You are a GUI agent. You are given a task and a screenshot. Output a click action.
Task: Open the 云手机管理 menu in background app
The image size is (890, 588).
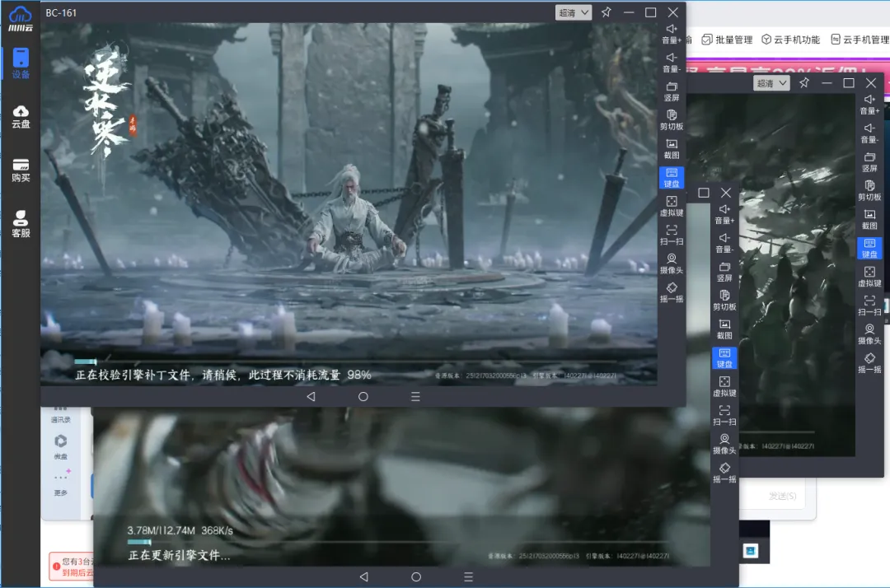pyautogui.click(x=860, y=40)
